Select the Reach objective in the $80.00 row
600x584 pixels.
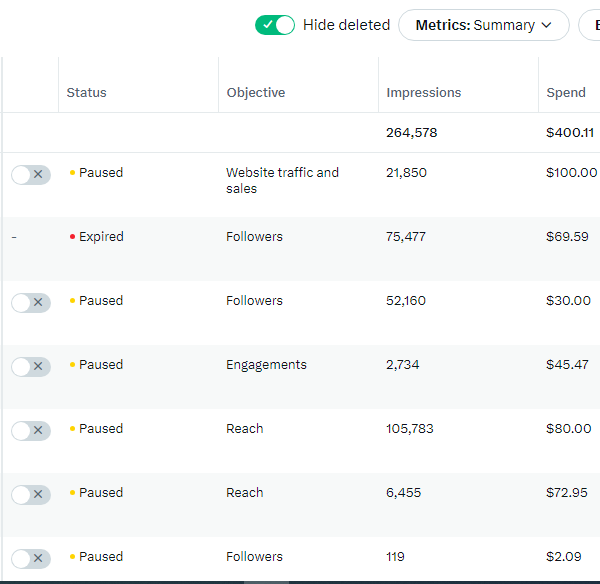[245, 429]
